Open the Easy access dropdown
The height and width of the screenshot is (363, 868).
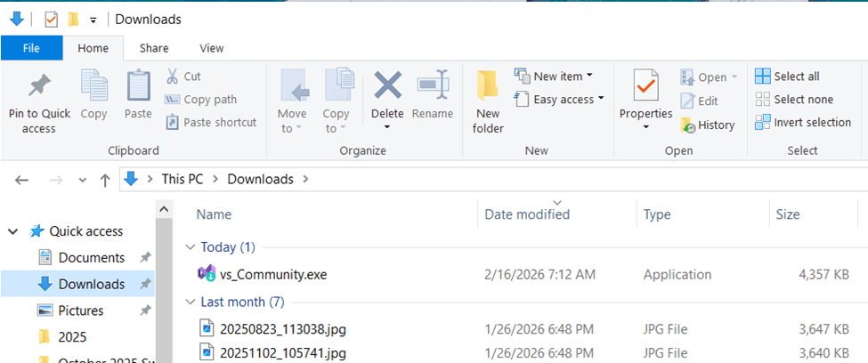[561, 100]
